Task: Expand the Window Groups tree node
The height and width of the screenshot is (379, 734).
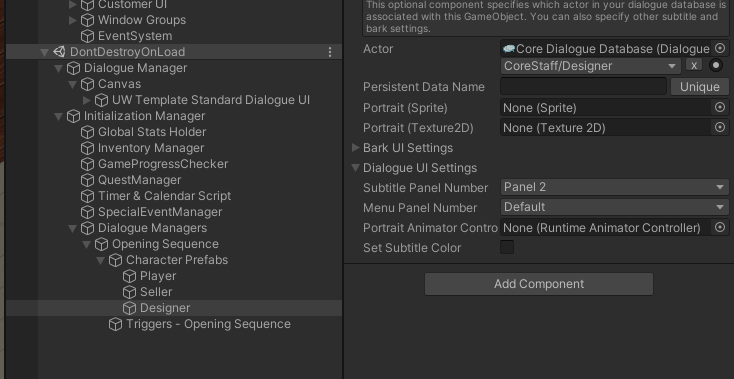Action: coord(73,20)
